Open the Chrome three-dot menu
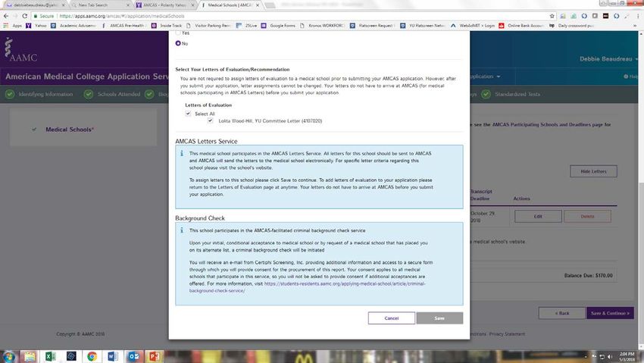This screenshot has width=644, height=363. (x=638, y=16)
